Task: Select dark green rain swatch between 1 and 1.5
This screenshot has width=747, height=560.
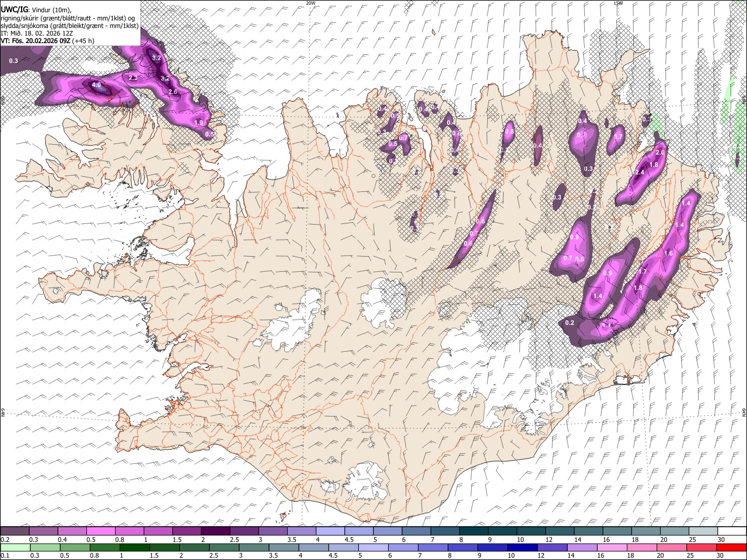Action: point(134,547)
